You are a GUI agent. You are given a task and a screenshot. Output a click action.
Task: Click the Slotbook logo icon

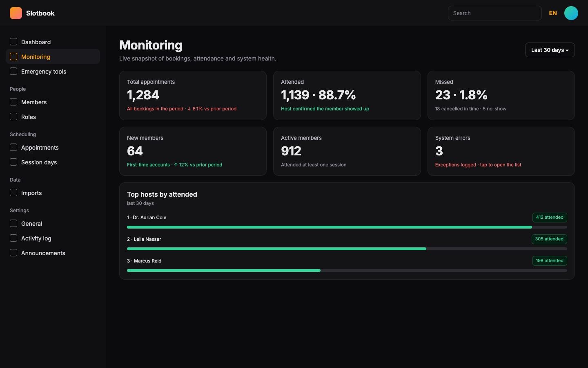click(16, 13)
